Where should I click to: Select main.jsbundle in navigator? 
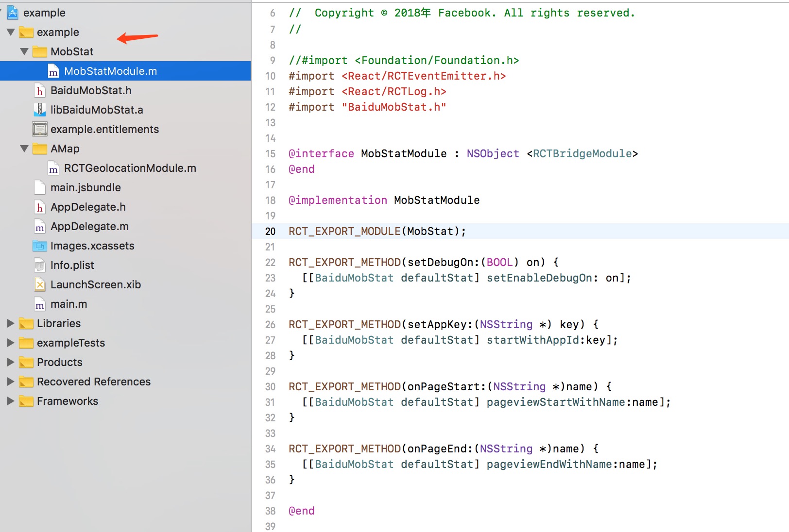click(86, 187)
